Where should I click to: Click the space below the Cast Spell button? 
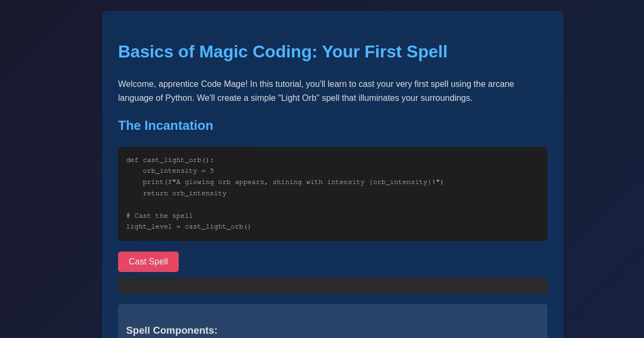coord(333,274)
